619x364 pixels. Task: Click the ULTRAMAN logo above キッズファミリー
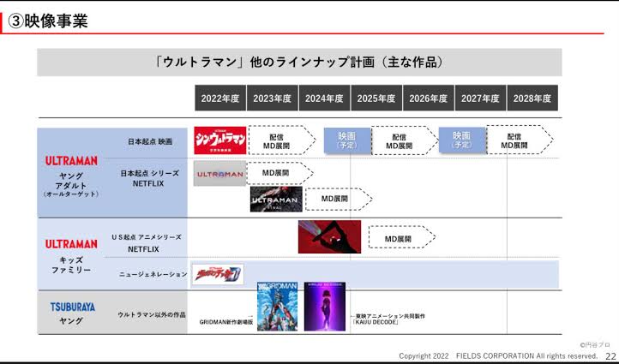tap(71, 244)
